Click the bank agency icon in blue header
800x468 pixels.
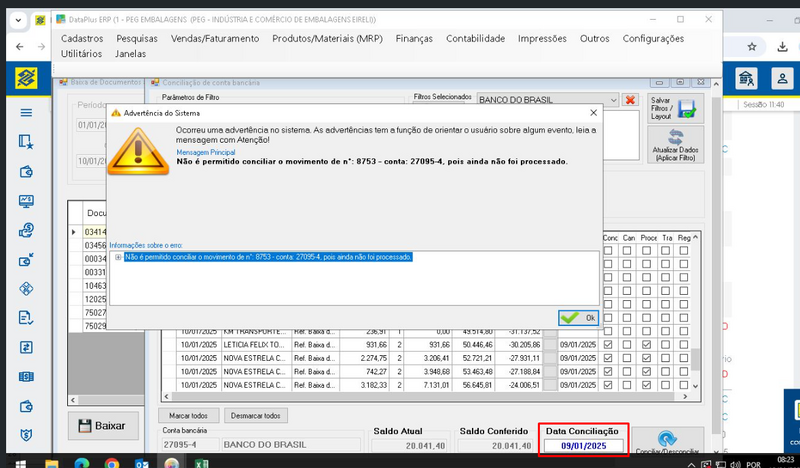tap(746, 79)
